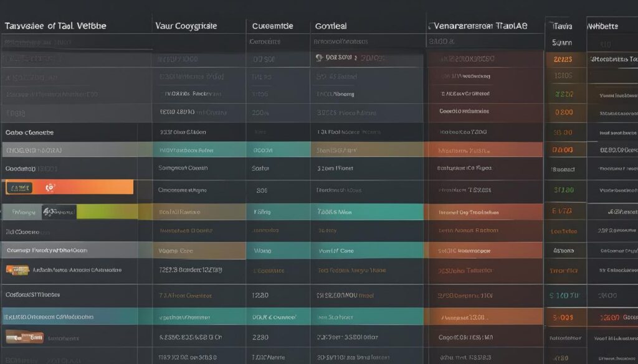638x364 pixels.
Task: Sort by the 'Cueemtde' column header
Action: coord(272,26)
